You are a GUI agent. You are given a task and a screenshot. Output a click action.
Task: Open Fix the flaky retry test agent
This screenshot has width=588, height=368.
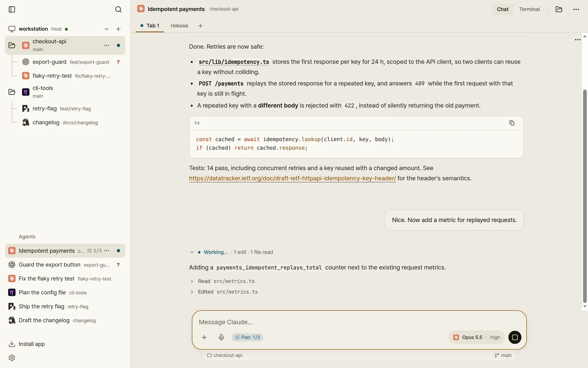pos(65,279)
